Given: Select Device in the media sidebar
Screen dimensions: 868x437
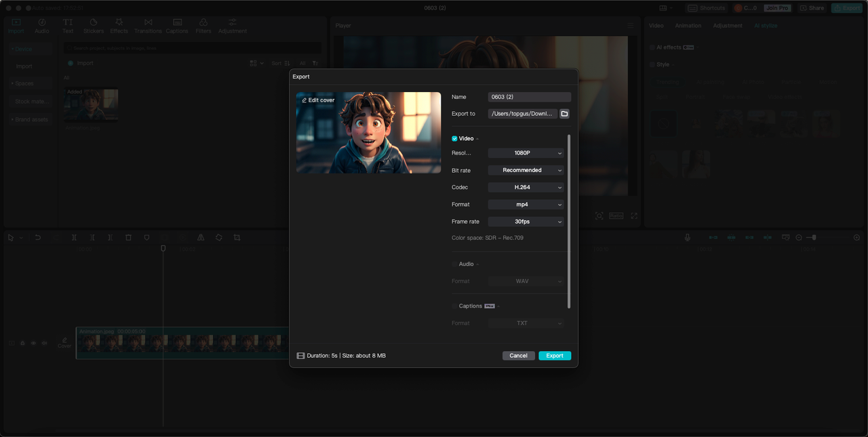Looking at the screenshot, I should tap(30, 49).
